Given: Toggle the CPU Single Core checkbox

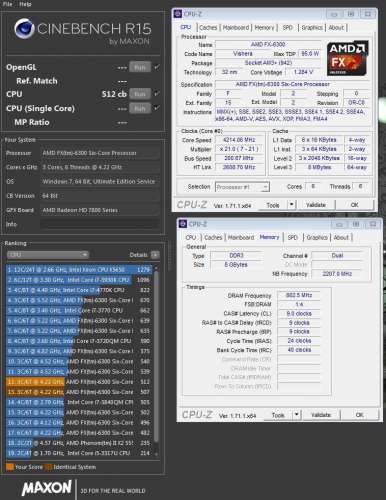Looking at the screenshot, I should [x=156, y=108].
